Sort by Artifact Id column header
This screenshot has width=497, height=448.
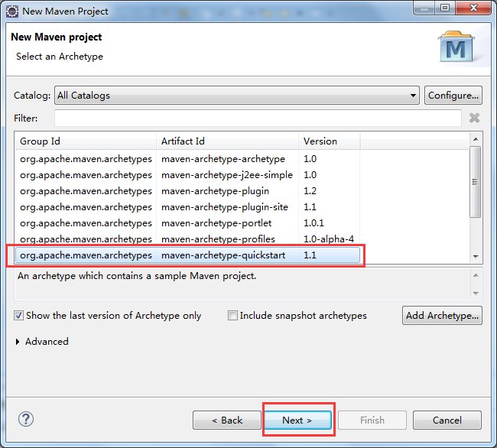(x=227, y=141)
